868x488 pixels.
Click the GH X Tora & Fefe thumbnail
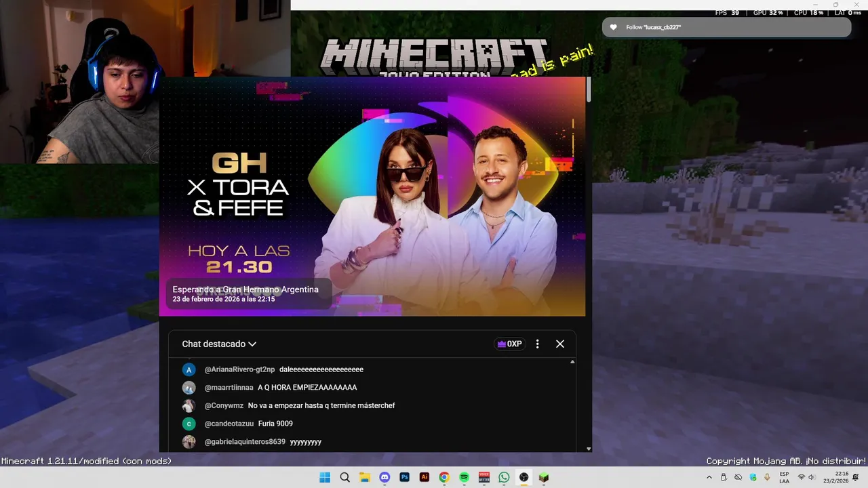click(372, 196)
